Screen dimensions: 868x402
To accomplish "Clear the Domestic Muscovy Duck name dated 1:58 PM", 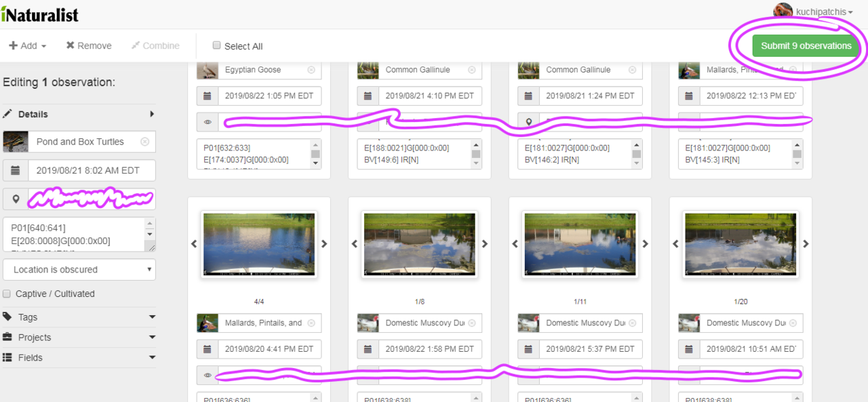I will (x=472, y=323).
